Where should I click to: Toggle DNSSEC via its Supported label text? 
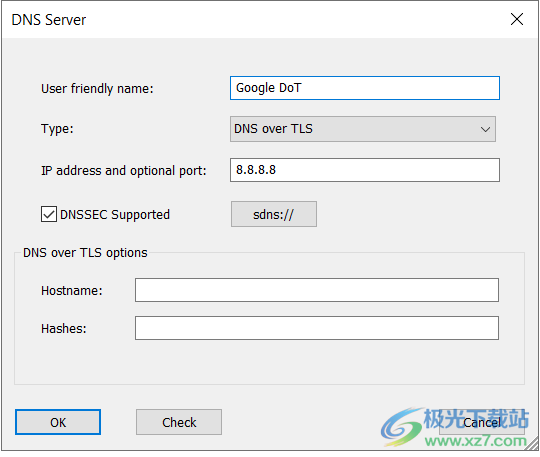click(115, 215)
